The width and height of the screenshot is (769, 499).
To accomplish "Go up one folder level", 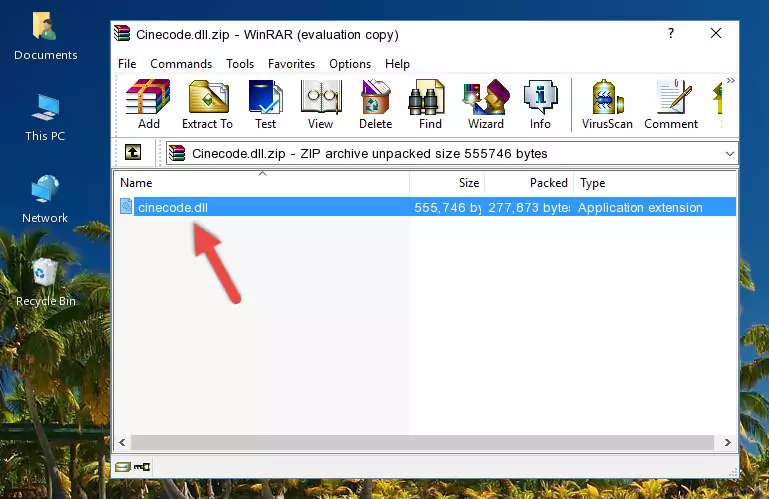I will click(133, 153).
